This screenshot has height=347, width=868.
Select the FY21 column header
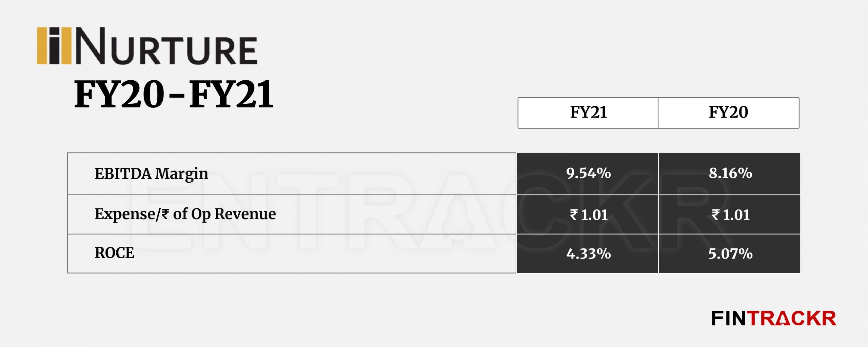tap(588, 113)
